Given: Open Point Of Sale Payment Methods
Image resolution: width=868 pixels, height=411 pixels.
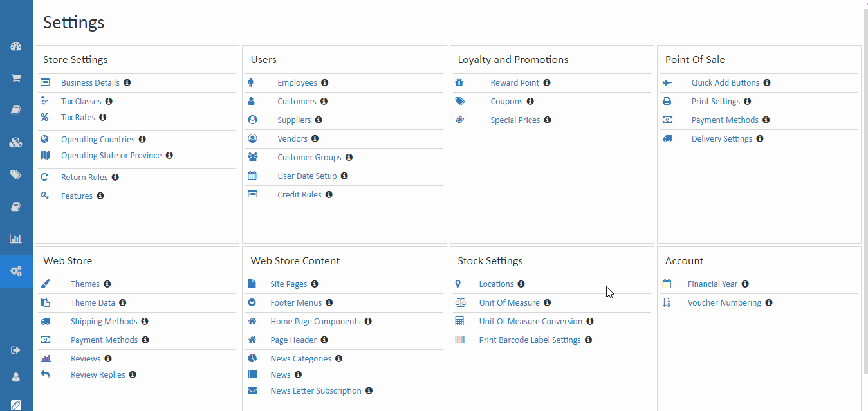Looking at the screenshot, I should click(x=725, y=120).
